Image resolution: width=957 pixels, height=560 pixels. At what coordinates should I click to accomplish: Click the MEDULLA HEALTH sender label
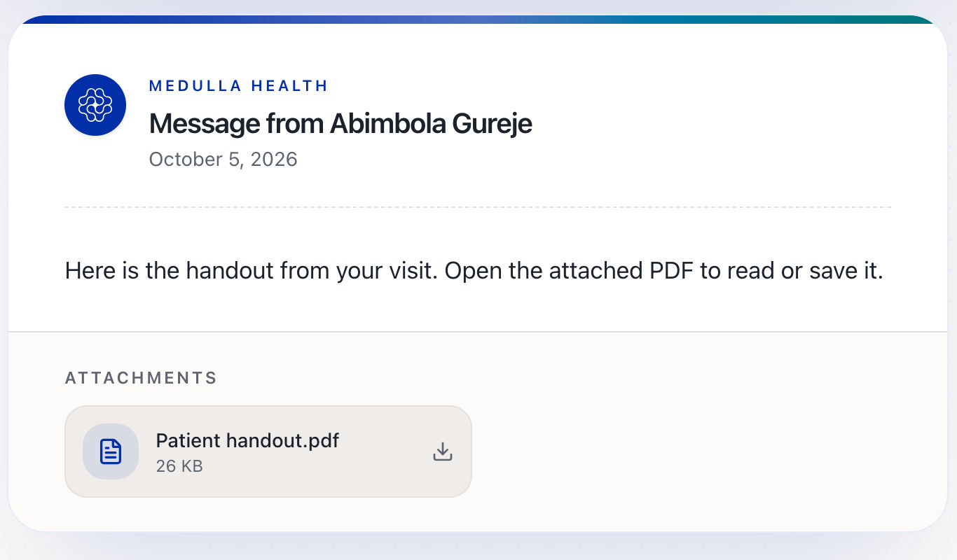coord(238,86)
